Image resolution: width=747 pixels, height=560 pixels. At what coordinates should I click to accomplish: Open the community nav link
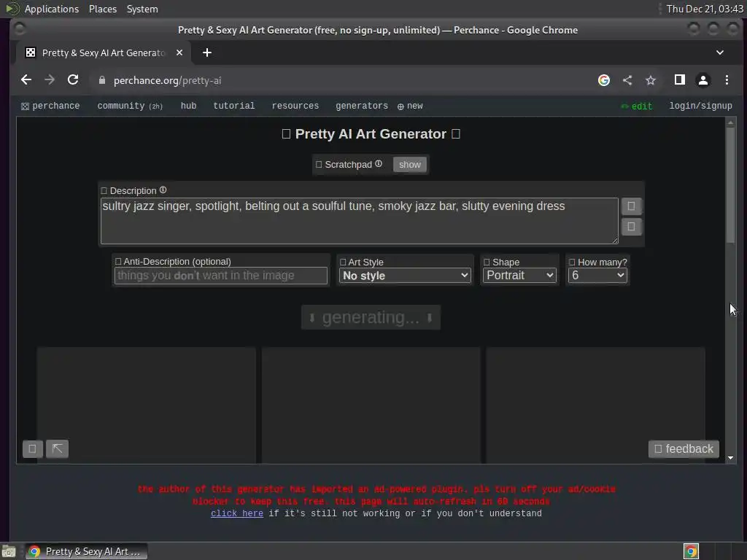point(130,106)
